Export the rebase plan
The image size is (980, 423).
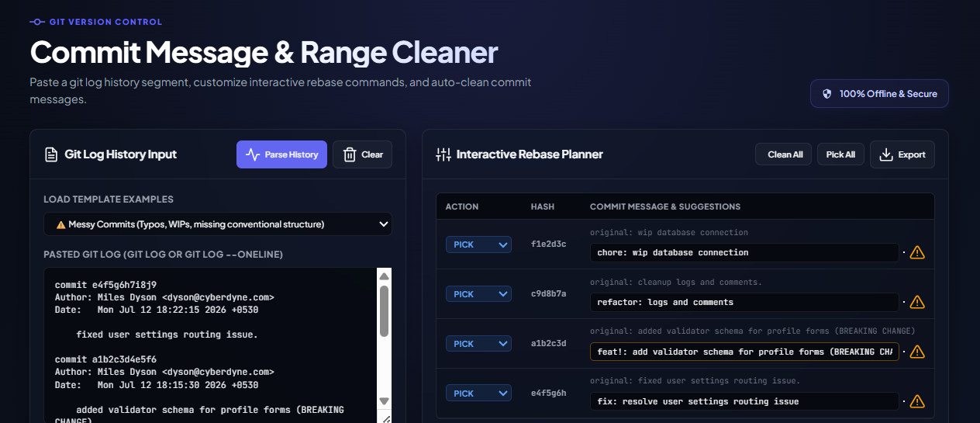pos(902,154)
